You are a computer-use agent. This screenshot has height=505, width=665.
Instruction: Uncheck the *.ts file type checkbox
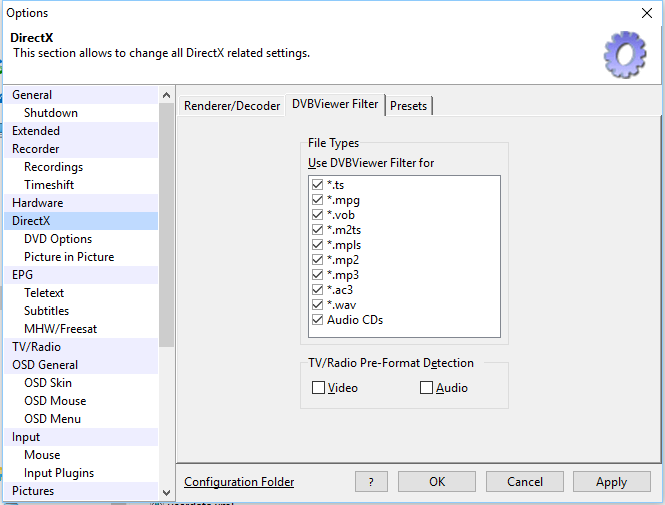click(x=318, y=185)
